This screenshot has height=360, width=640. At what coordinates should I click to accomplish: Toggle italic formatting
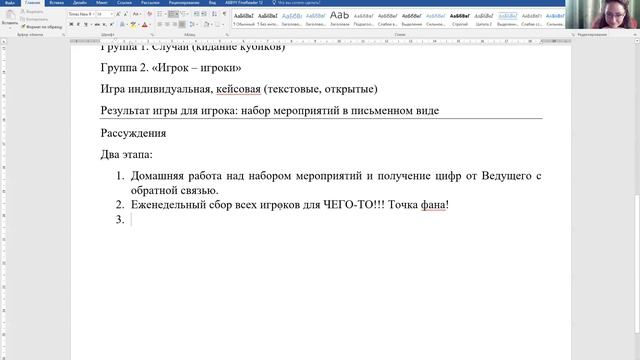coord(78,24)
